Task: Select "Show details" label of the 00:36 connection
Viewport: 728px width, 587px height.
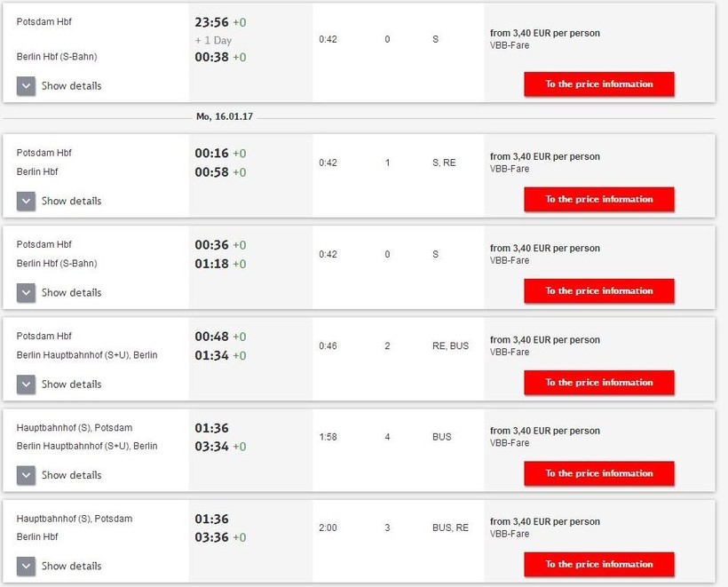Action: point(71,292)
